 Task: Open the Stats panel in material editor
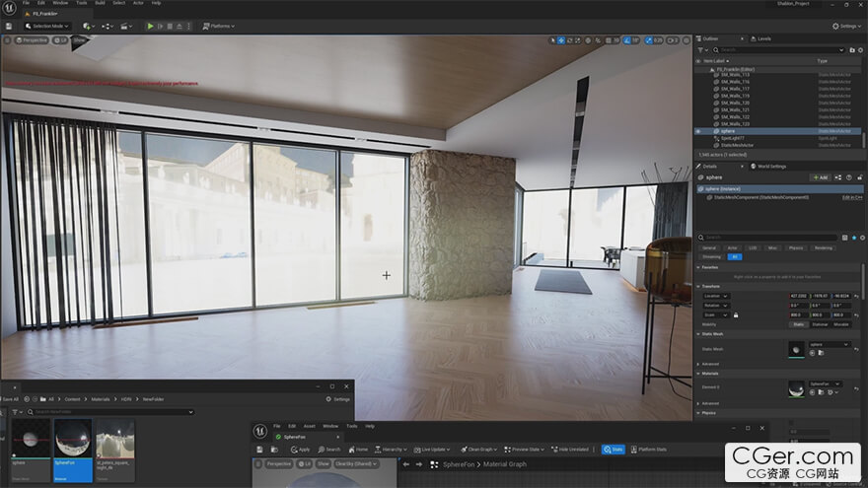[614, 450]
